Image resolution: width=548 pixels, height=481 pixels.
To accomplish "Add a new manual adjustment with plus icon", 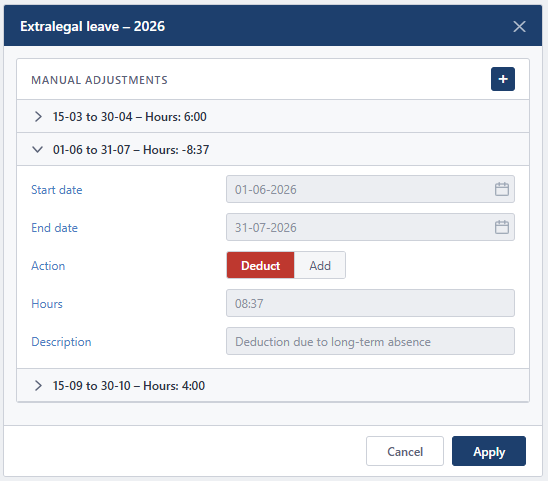I will [503, 79].
